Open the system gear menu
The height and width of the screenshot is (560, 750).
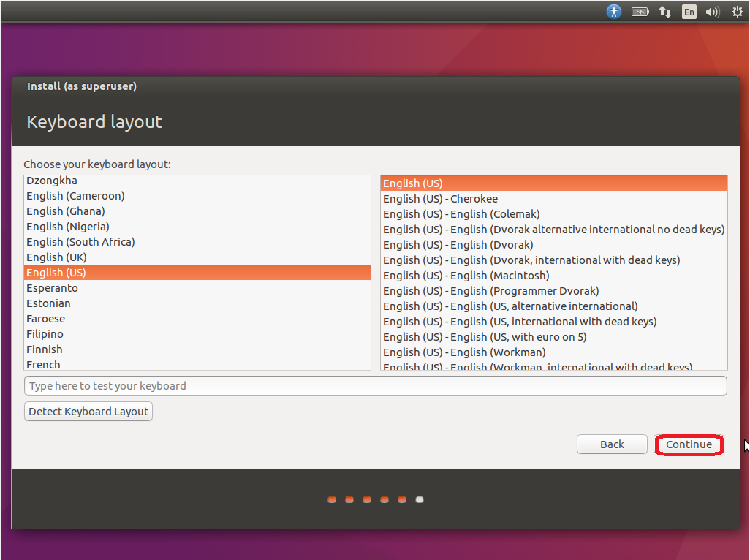pos(737,12)
